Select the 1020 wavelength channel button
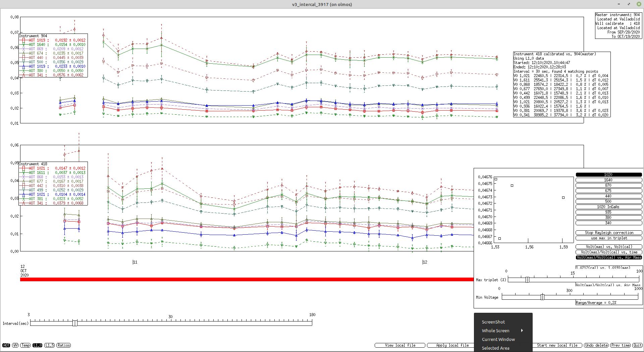644x352 pixels. 608,175
